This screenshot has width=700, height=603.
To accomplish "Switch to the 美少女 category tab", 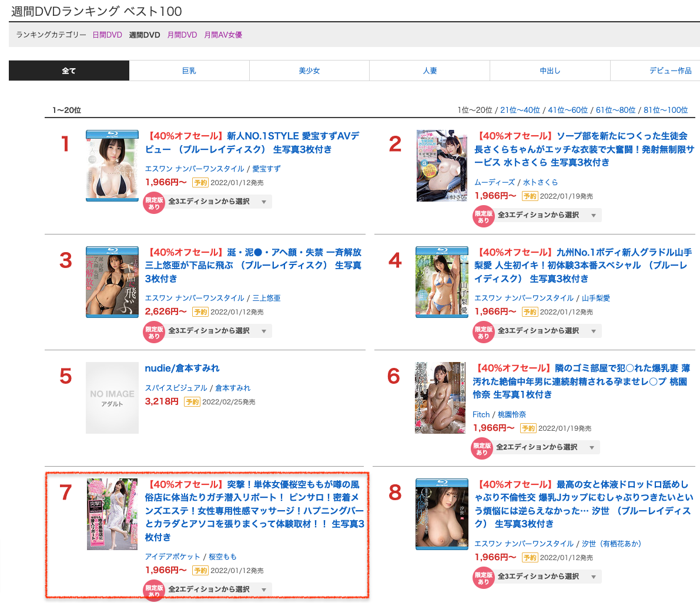I will coord(309,71).
